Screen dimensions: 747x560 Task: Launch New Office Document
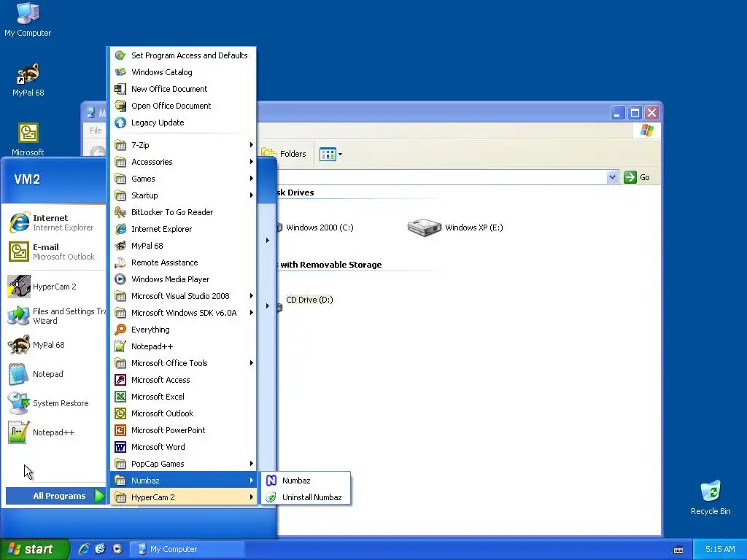pyautogui.click(x=183, y=89)
